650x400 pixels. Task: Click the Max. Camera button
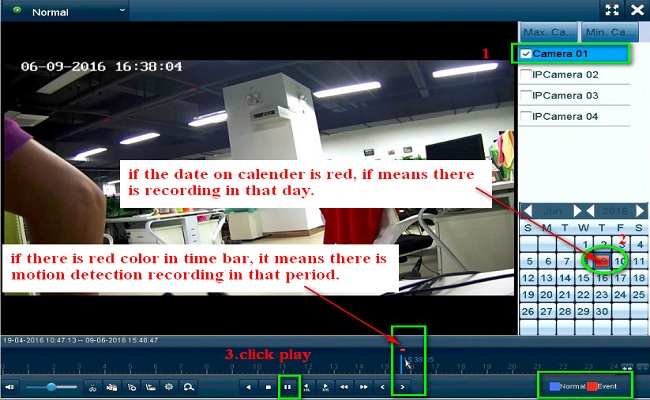[548, 32]
